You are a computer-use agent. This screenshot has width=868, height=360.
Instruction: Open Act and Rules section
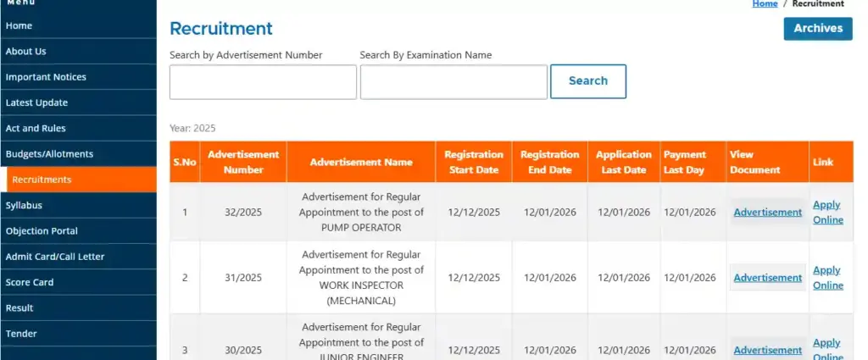pyautogui.click(x=36, y=128)
